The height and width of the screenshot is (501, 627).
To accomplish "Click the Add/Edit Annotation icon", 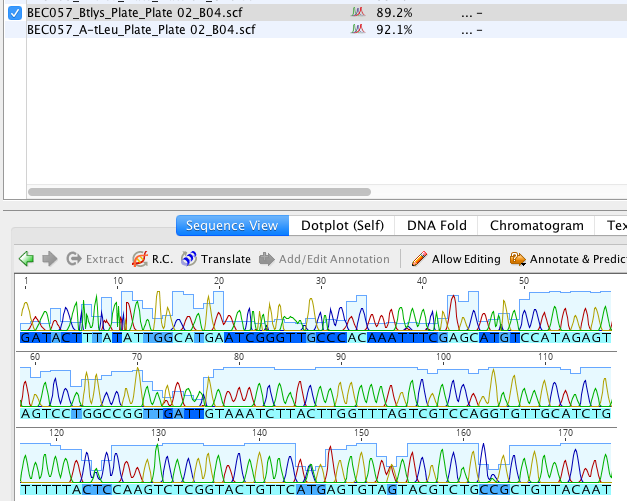I will 267,259.
